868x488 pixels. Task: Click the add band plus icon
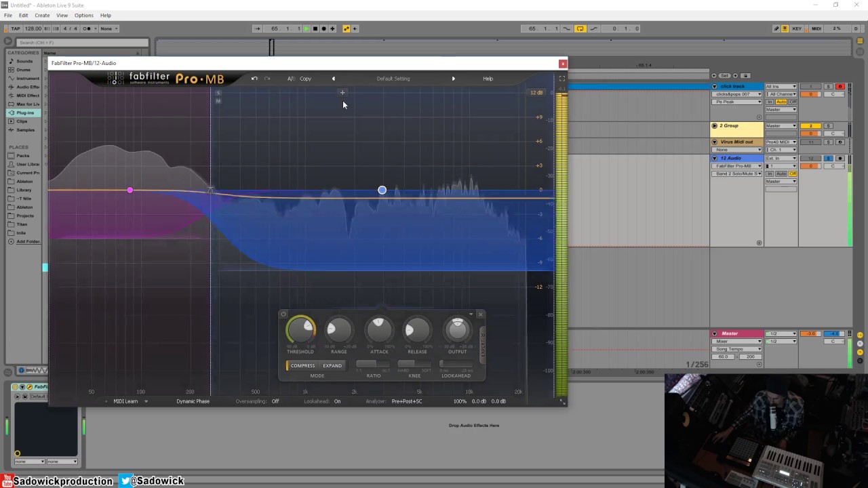pos(342,93)
